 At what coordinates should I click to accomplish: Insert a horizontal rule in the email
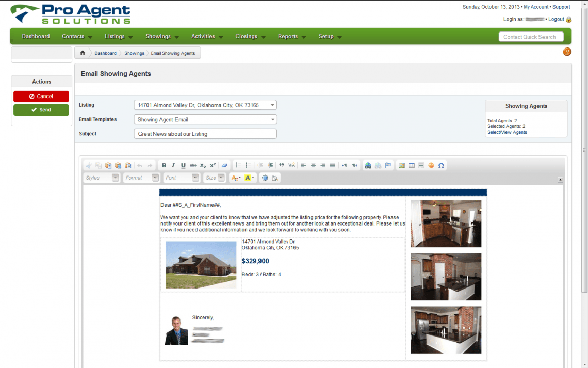pyautogui.click(x=421, y=165)
